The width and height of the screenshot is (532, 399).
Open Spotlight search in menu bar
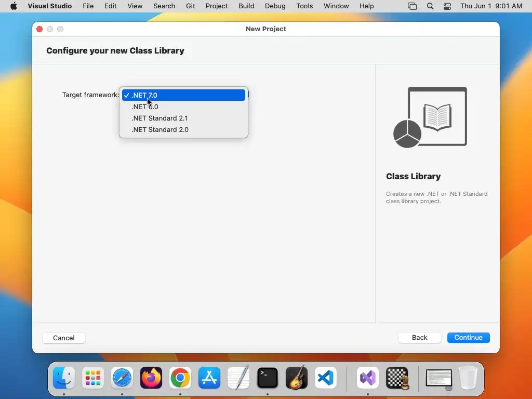click(430, 6)
